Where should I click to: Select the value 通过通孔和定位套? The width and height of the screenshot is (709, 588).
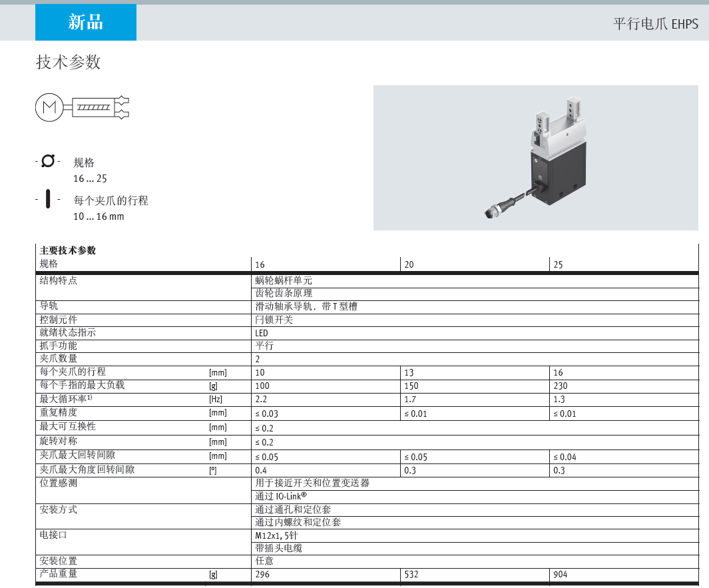293,509
